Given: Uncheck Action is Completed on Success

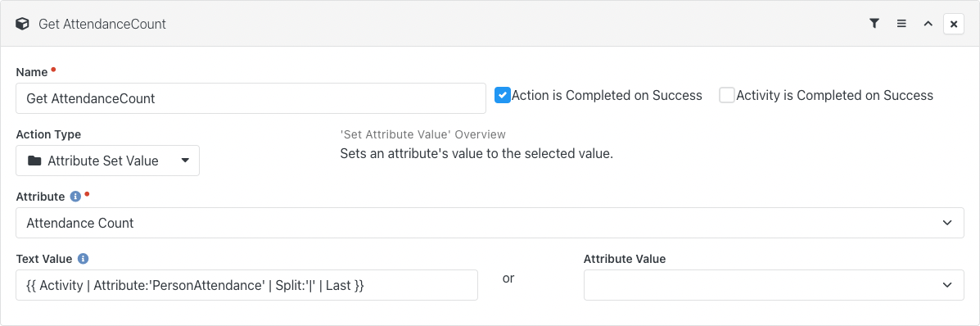Looking at the screenshot, I should (x=503, y=95).
